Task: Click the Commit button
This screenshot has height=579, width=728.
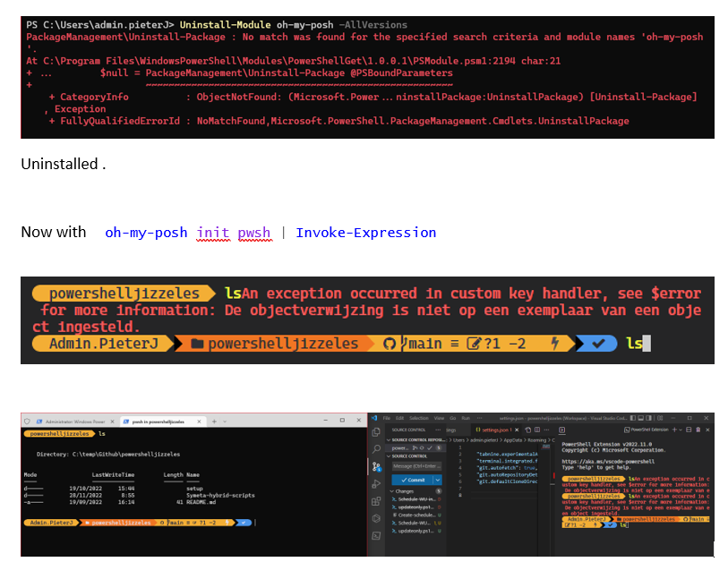Action: [x=414, y=480]
